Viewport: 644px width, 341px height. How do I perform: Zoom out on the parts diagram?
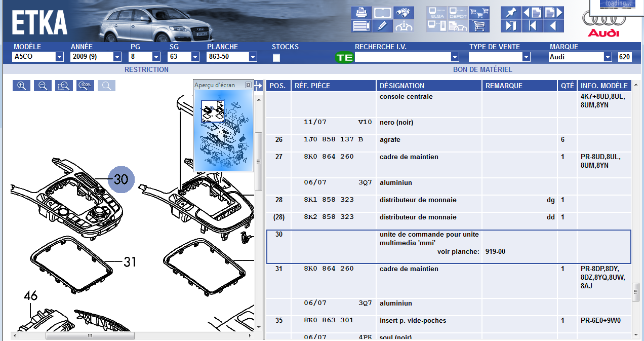pyautogui.click(x=43, y=86)
